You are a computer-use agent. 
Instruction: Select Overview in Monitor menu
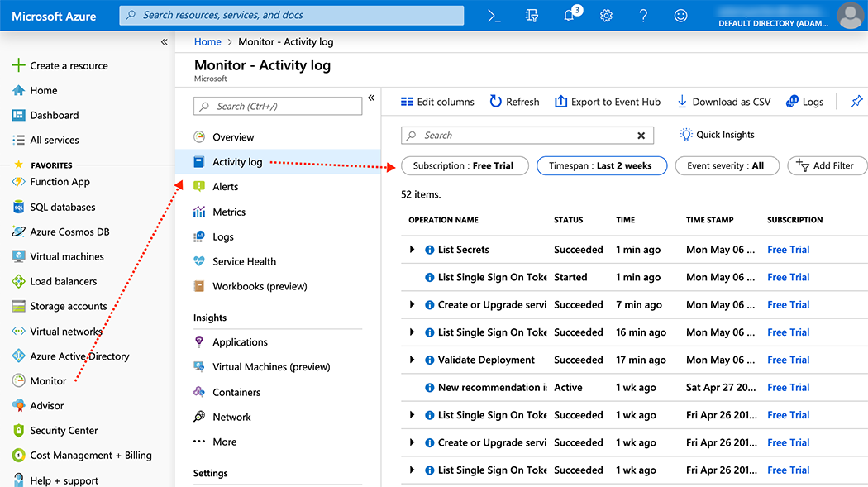tap(224, 137)
